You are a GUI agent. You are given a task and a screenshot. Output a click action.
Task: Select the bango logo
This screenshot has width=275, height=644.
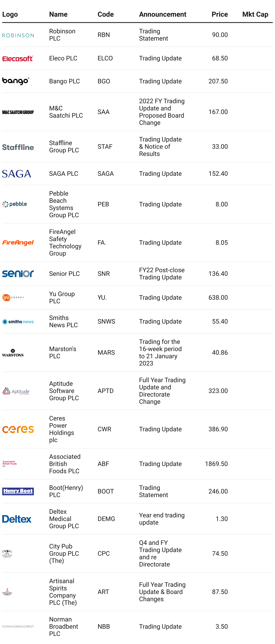click(16, 81)
